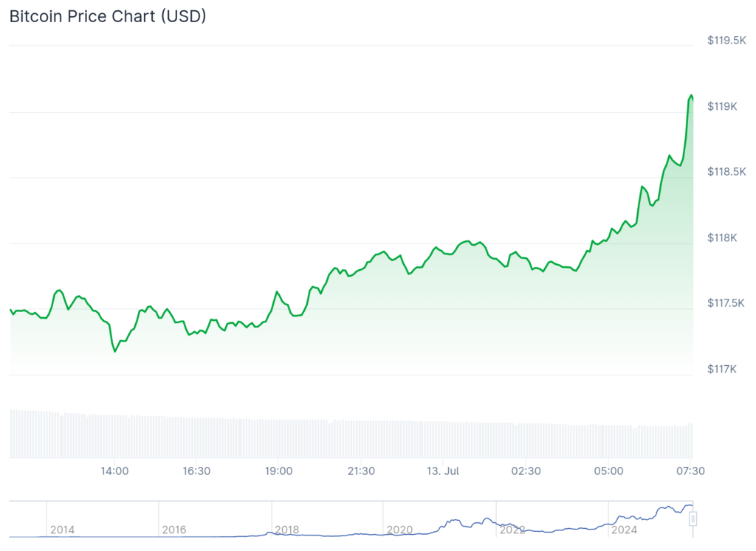Screen dimensions: 756x551
Task: Click the $118.5K axis label
Action: coord(725,172)
